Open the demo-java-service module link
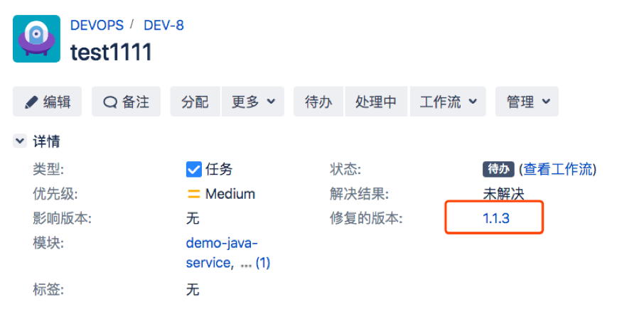 coord(222,252)
